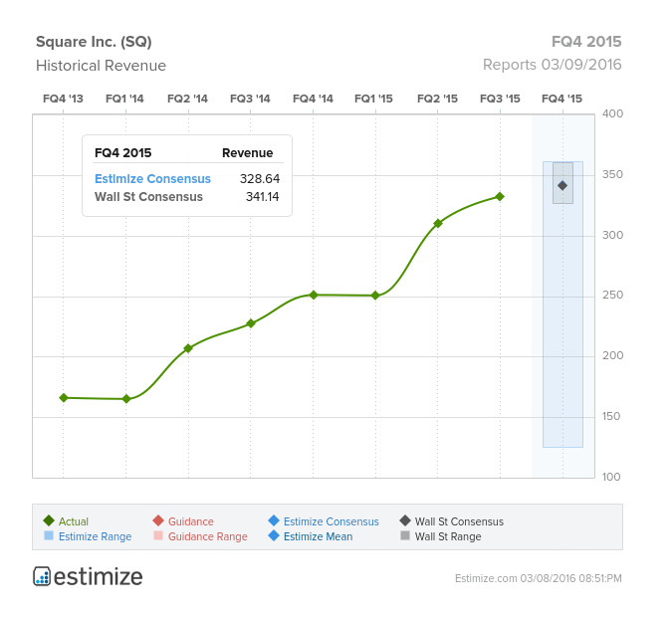Screen dimensions: 672x617
Task: Click the 350 y-axis label
Action: (x=612, y=174)
